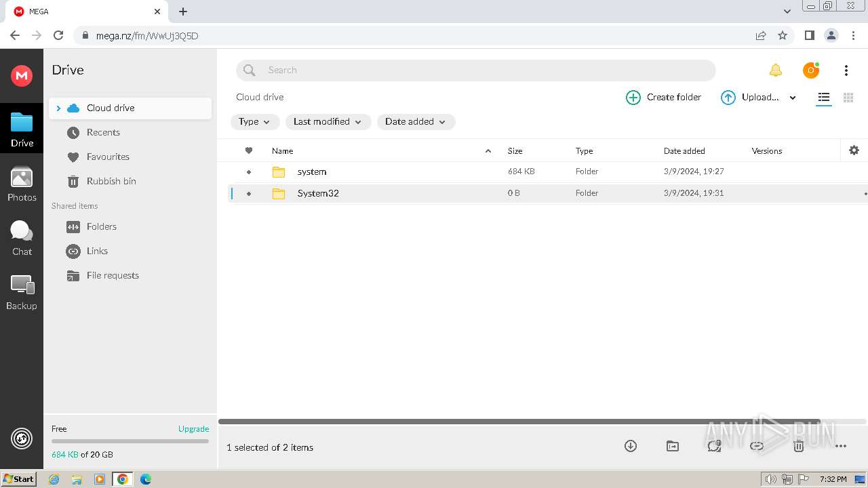Open column settings gear
The height and width of the screenshot is (488, 868).
854,150
